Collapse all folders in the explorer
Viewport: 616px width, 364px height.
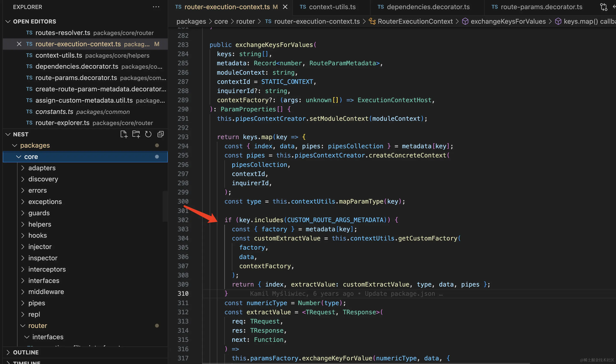pos(161,134)
